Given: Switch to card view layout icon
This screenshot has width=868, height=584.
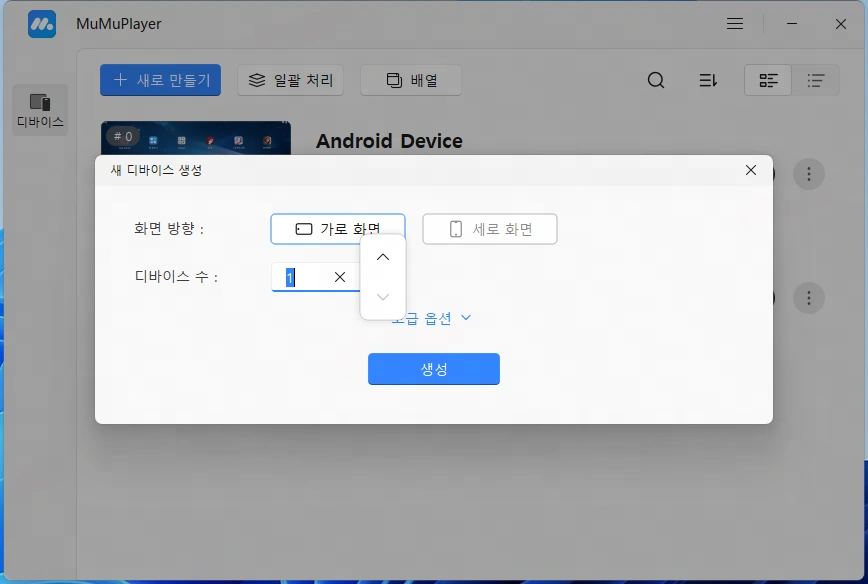Looking at the screenshot, I should click(x=767, y=80).
